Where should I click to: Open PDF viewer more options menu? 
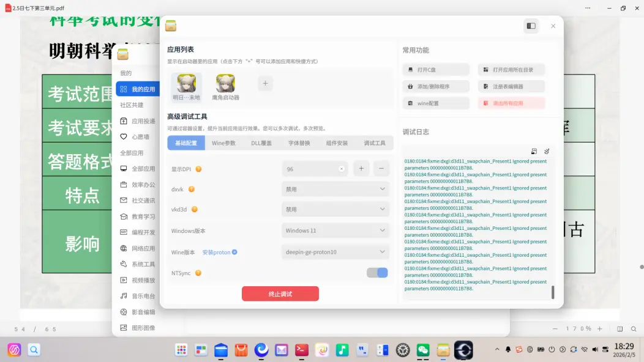[588, 8]
